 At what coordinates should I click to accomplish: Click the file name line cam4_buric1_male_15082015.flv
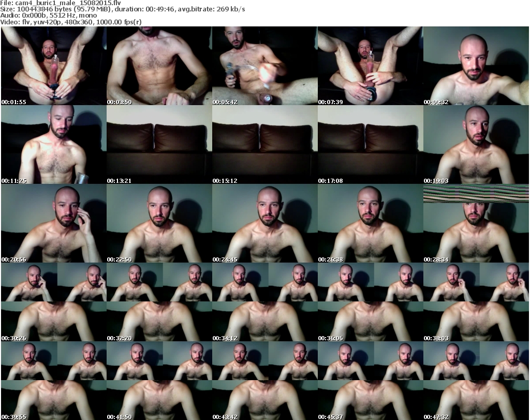point(61,3)
